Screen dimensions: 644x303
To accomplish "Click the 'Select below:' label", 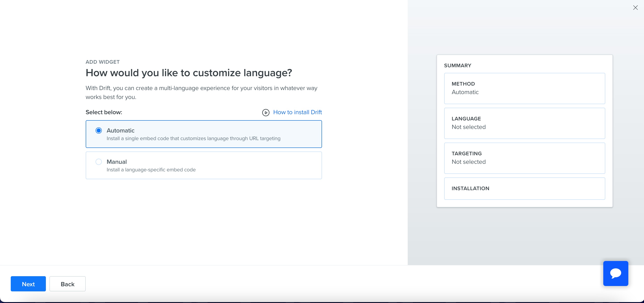I will pos(104,112).
